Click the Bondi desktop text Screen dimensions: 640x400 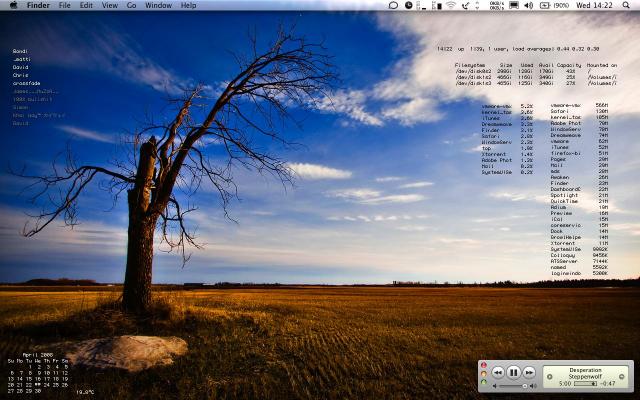click(20, 51)
